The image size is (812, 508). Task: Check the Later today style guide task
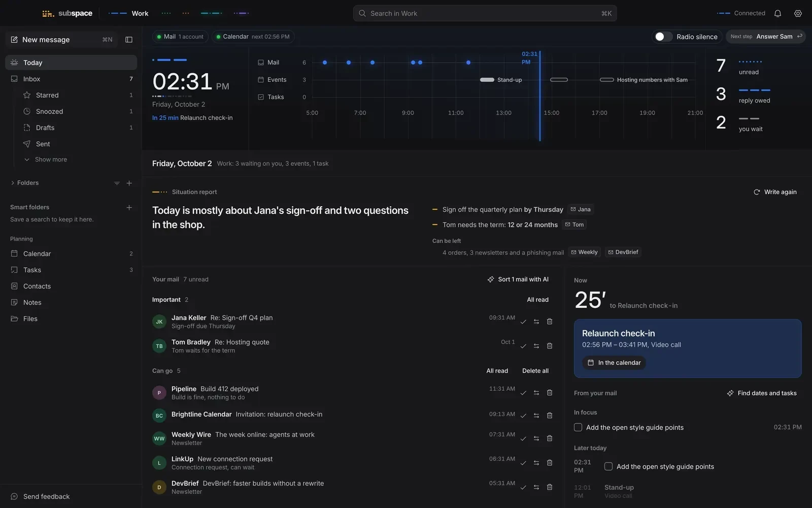click(608, 466)
